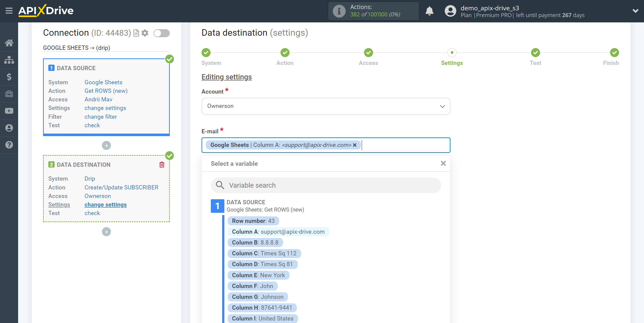The height and width of the screenshot is (323, 644).
Task: Remove Column A tag from E-mail field
Action: click(355, 145)
